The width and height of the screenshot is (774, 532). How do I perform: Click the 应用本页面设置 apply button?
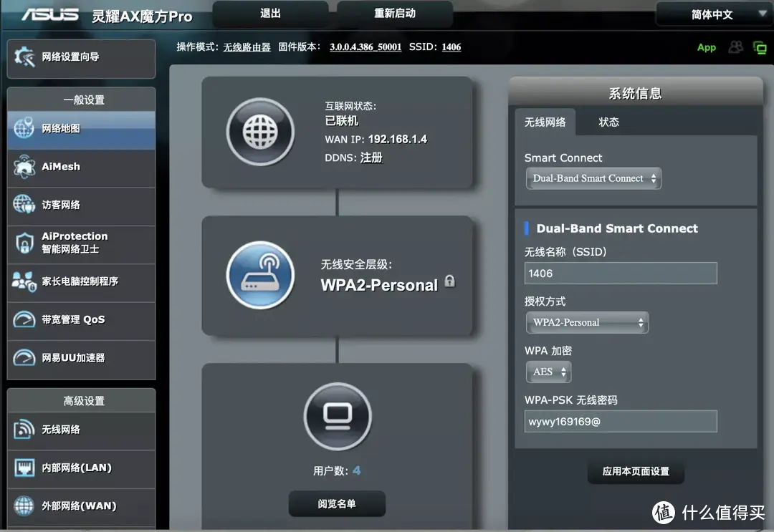click(636, 471)
